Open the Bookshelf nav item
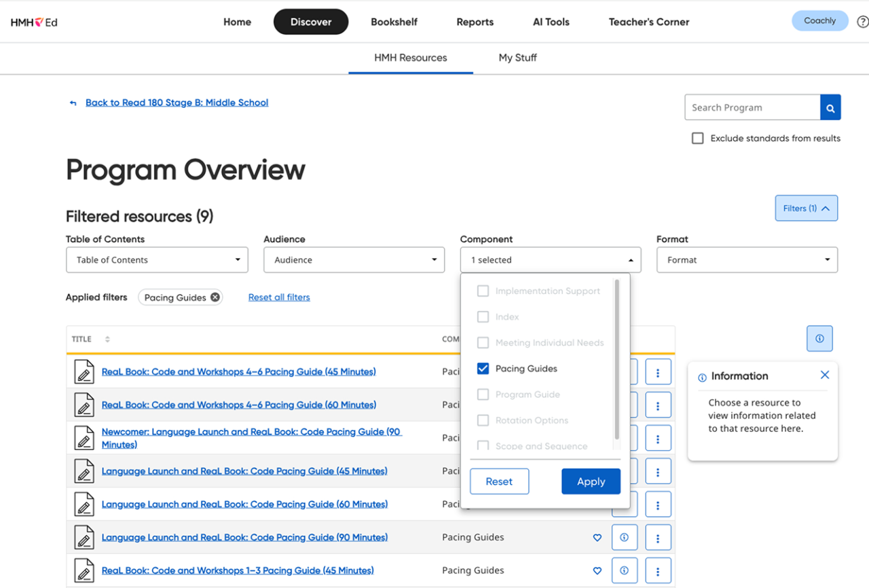Screen dimensions: 869x588 tap(394, 22)
